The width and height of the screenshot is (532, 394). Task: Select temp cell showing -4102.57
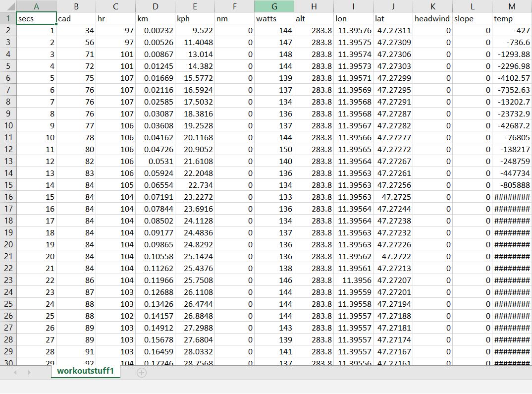pos(512,78)
